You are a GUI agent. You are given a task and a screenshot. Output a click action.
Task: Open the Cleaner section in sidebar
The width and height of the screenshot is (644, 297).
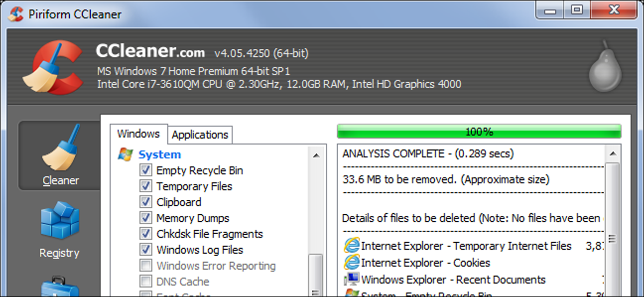60,155
